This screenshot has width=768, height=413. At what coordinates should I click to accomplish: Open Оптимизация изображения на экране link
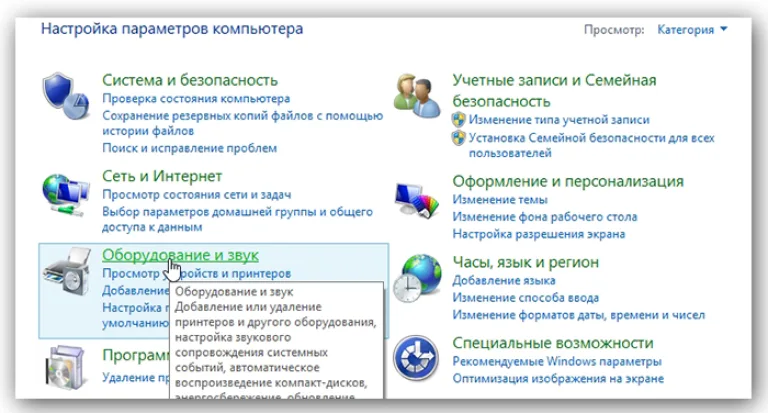click(558, 378)
